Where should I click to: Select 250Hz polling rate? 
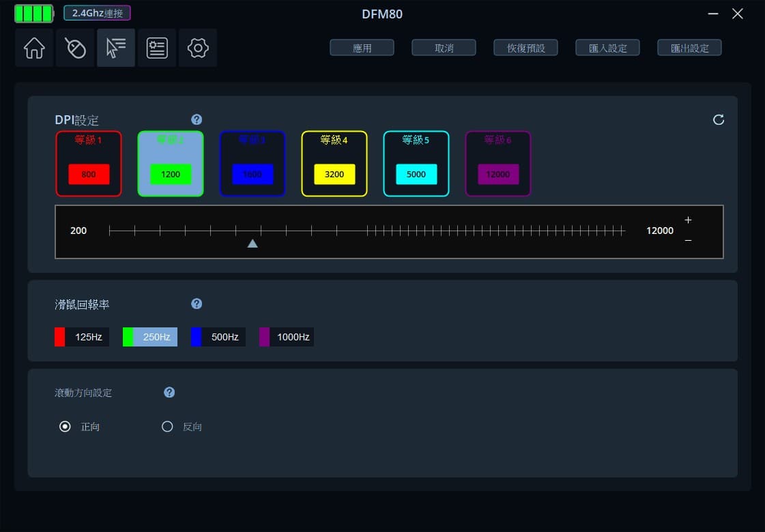149,337
